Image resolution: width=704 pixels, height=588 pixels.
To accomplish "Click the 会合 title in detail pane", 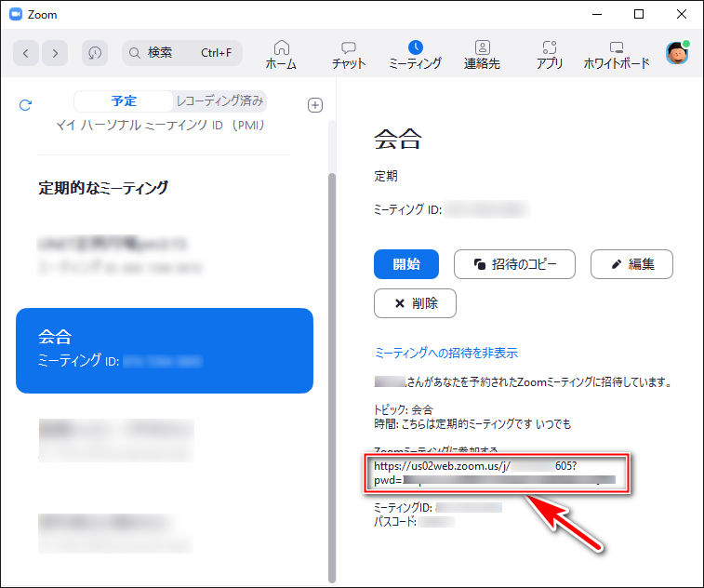I will [x=398, y=139].
